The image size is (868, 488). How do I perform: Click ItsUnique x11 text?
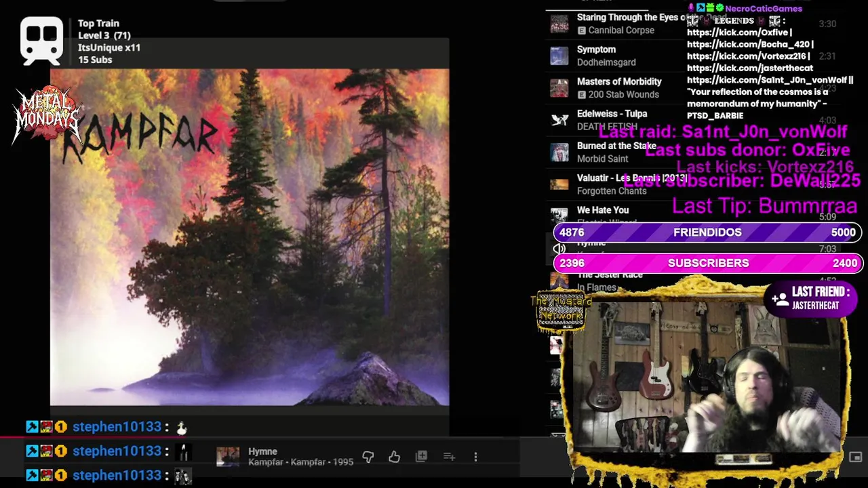pos(109,47)
